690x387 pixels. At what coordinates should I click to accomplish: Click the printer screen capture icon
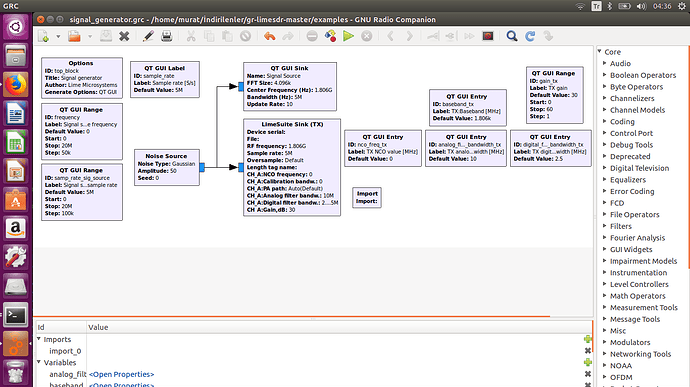[167, 36]
